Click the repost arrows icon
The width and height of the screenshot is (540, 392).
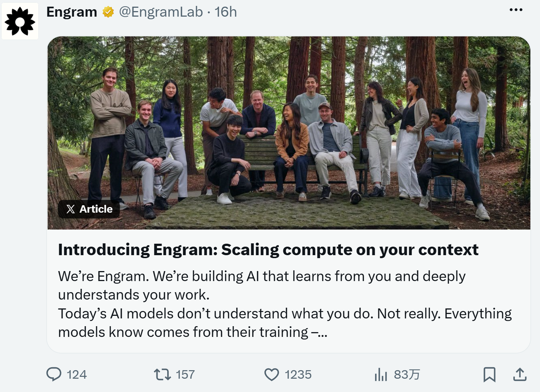[x=162, y=374]
